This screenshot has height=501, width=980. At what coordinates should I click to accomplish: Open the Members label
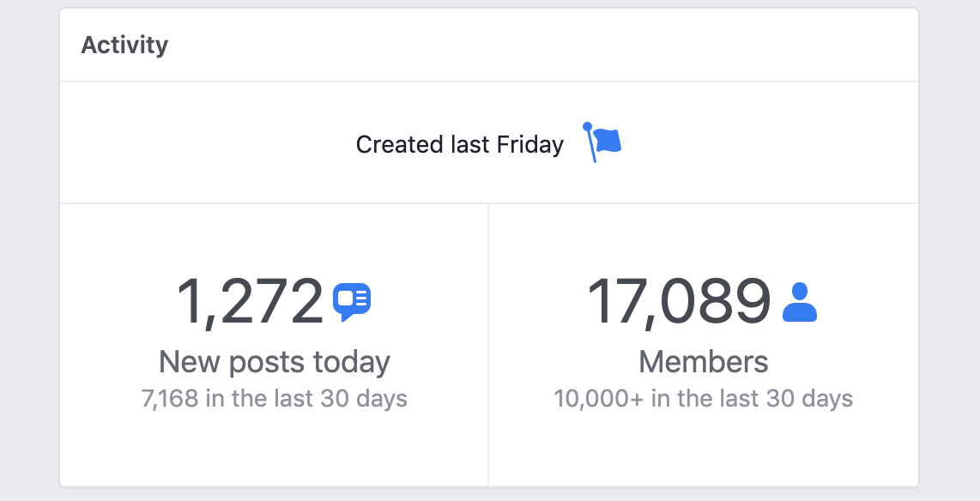pos(703,362)
